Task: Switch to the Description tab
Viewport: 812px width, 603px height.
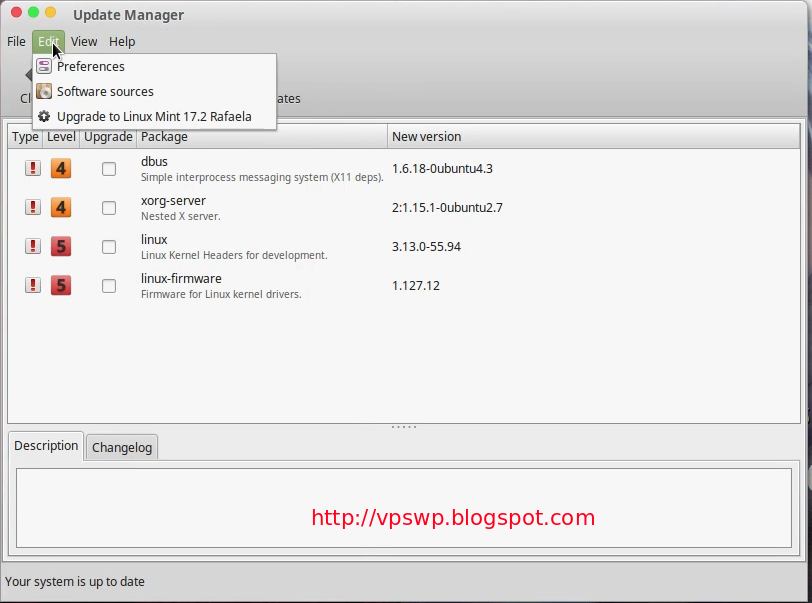Action: 46,446
